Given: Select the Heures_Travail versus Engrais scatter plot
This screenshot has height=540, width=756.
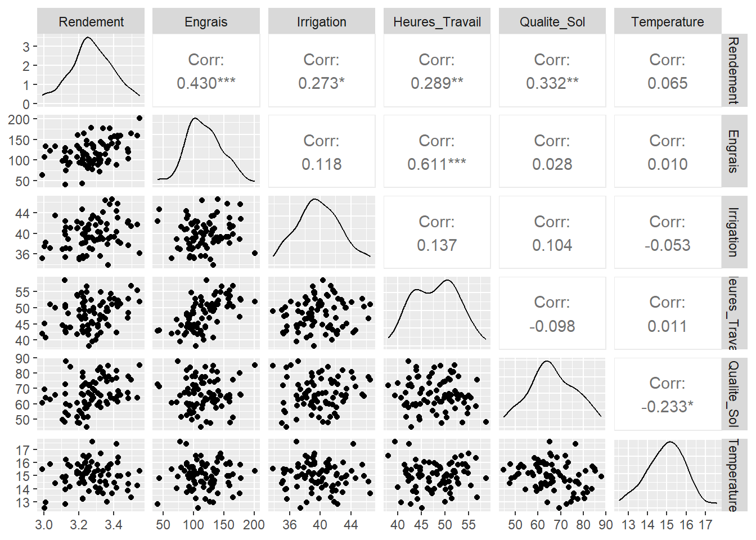Looking at the screenshot, I should [x=206, y=313].
